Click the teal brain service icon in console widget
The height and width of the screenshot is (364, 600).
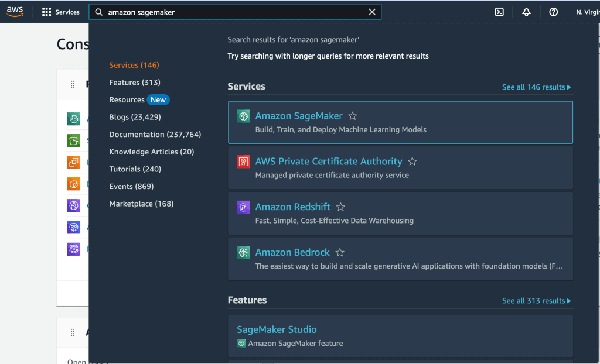pos(74,119)
